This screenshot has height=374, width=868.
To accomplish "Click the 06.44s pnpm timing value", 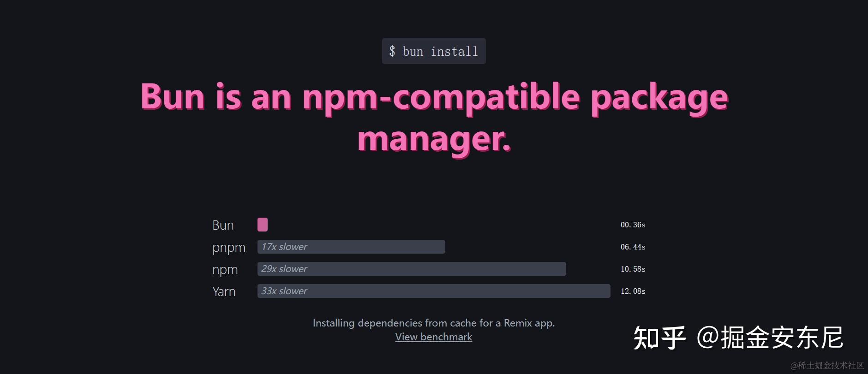I will pos(633,247).
